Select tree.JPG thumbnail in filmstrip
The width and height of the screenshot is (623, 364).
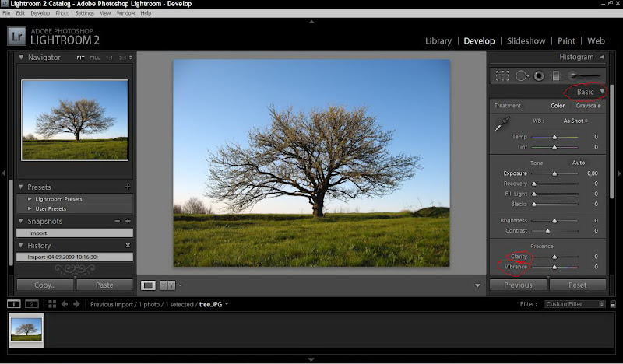point(26,327)
